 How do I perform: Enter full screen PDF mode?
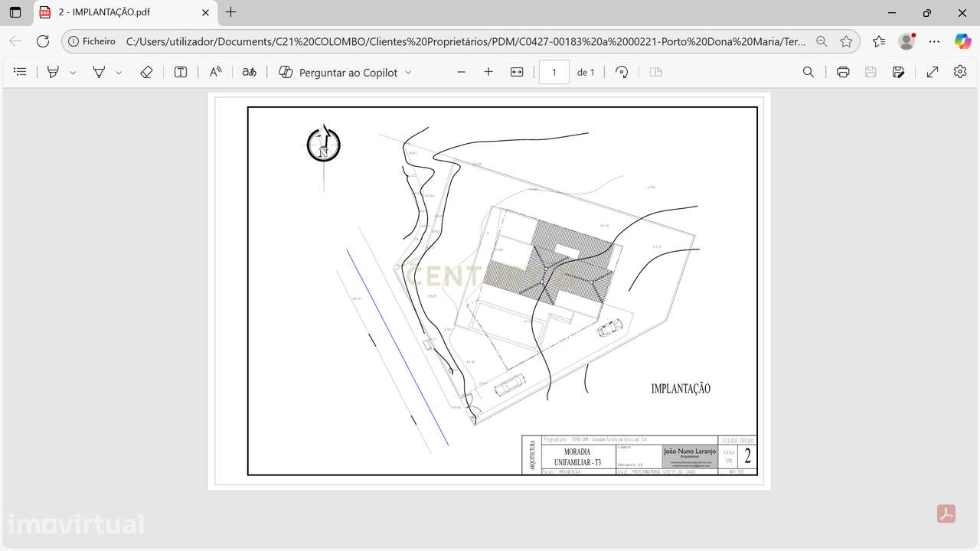933,72
